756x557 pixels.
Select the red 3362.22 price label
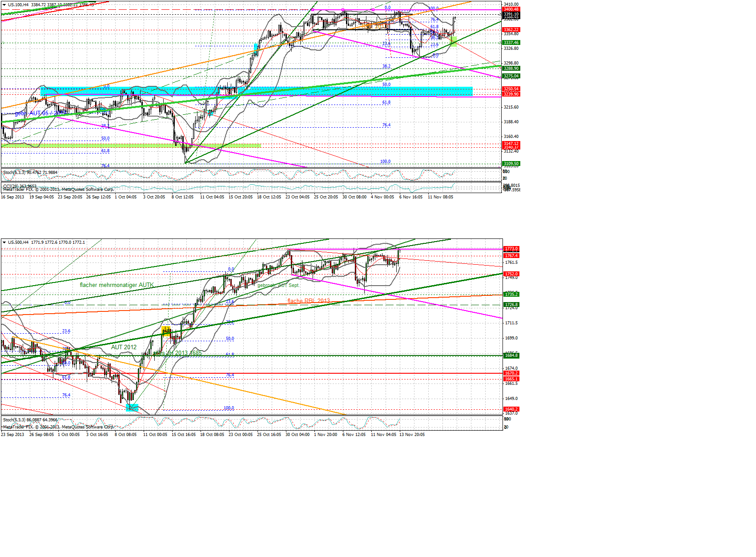click(511, 30)
